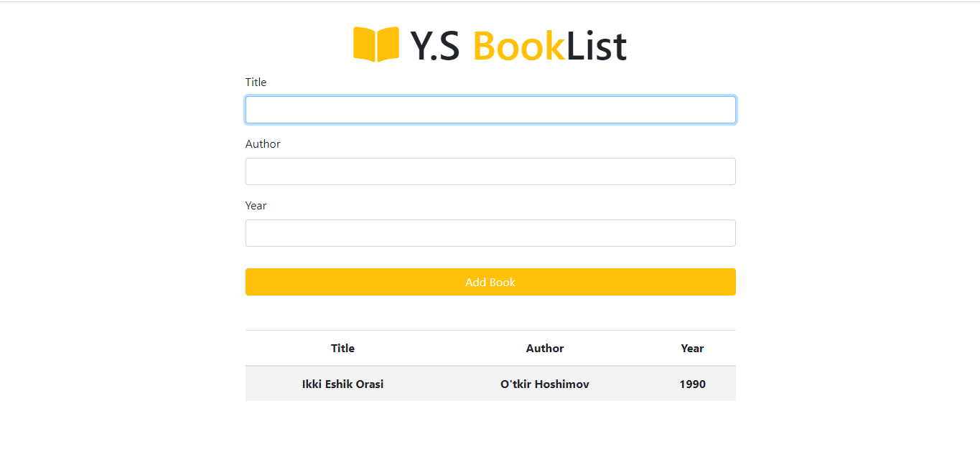Click the Title column header in table

tap(342, 349)
